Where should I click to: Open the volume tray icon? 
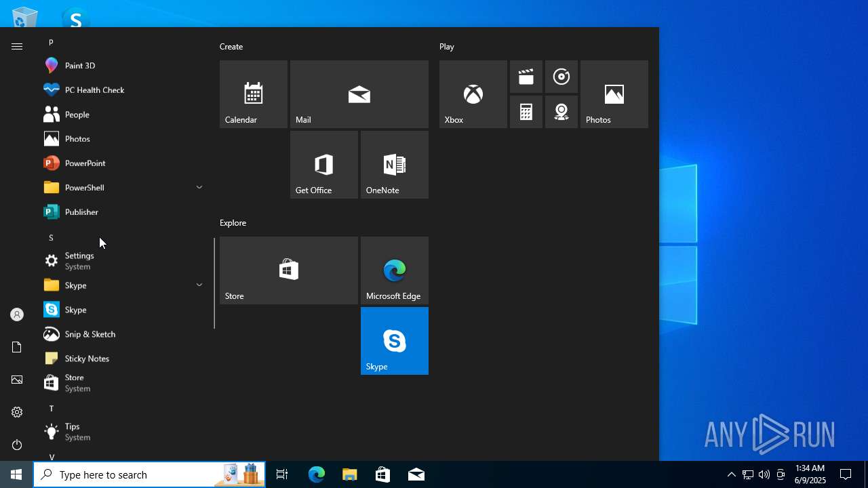coord(764,474)
